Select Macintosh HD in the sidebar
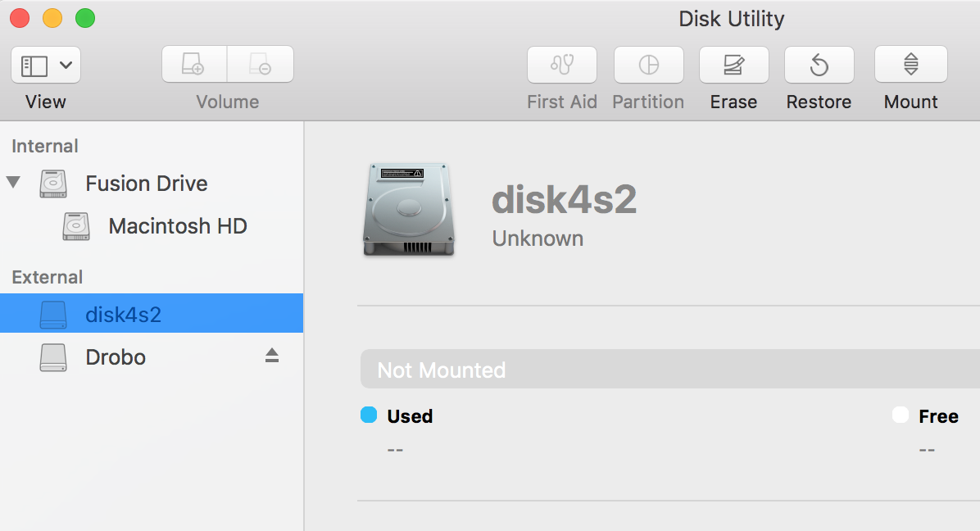The height and width of the screenshot is (531, 980). 177,226
